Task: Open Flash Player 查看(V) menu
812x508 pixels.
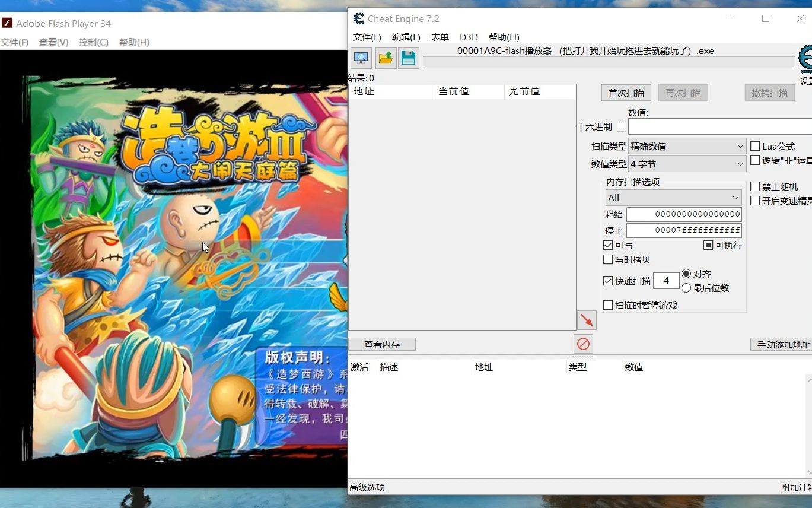Action: (x=53, y=42)
